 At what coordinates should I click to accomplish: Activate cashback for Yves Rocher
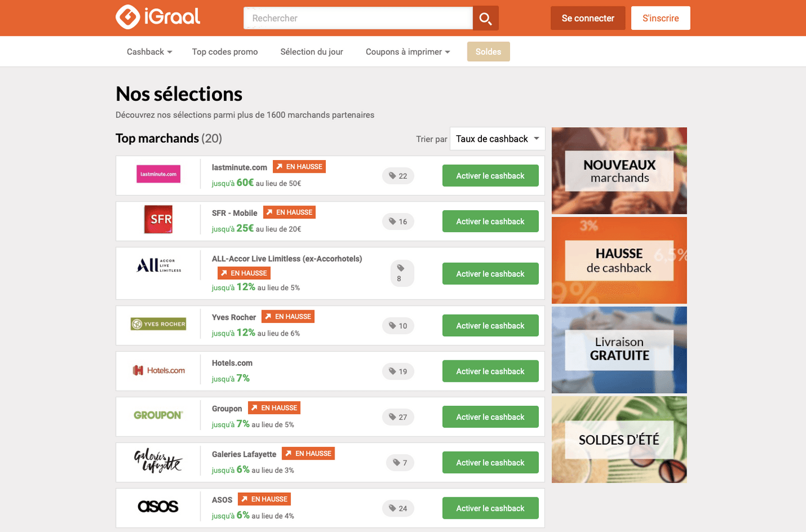tap(491, 325)
